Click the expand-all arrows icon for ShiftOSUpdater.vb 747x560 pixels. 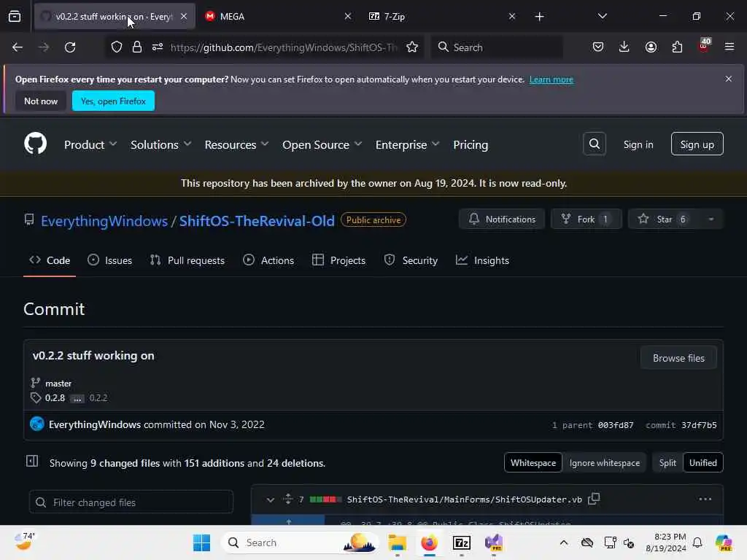[287, 499]
